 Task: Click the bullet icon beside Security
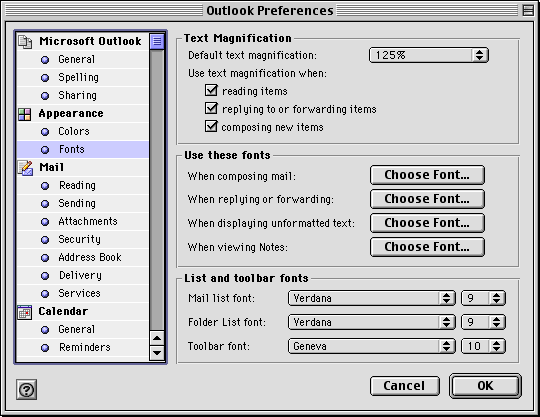coord(45,240)
